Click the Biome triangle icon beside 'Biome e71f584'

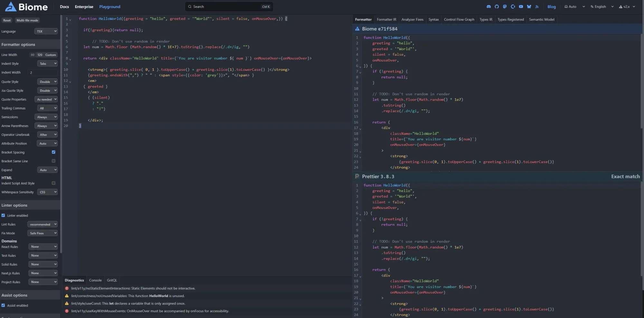coord(357,29)
